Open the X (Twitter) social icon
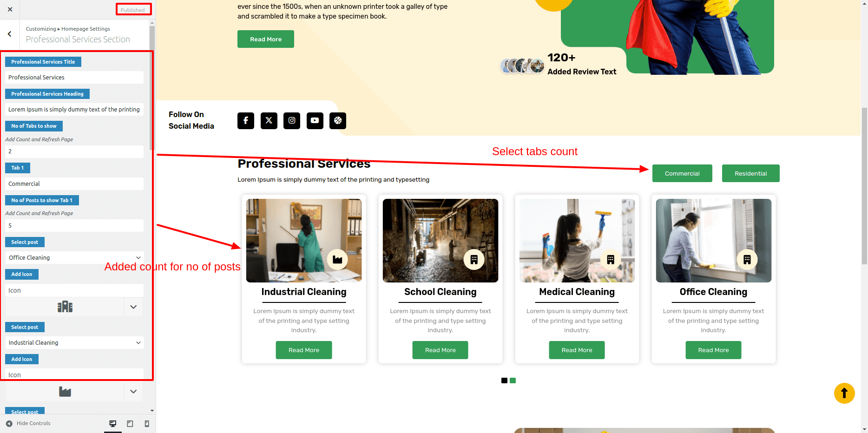This screenshot has width=868, height=433. (x=269, y=120)
